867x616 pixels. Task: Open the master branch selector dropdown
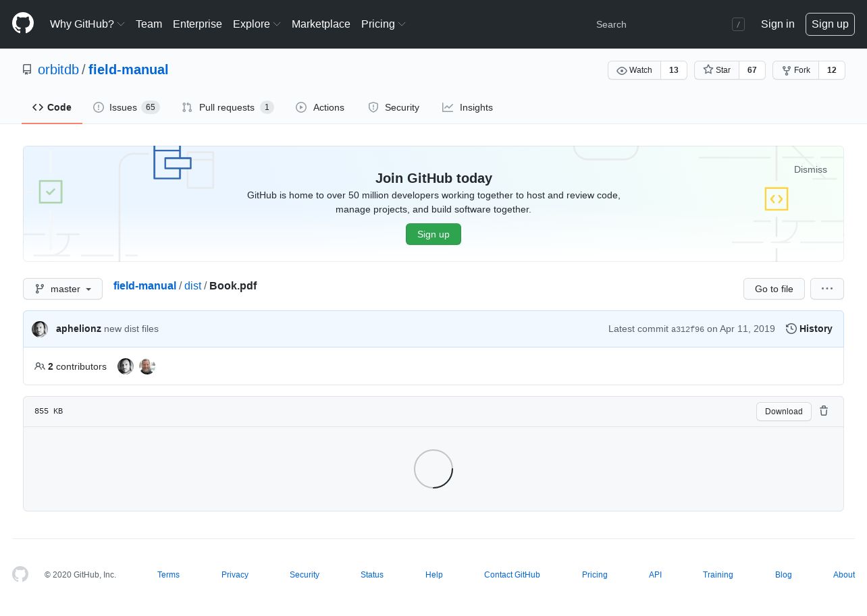(x=63, y=289)
